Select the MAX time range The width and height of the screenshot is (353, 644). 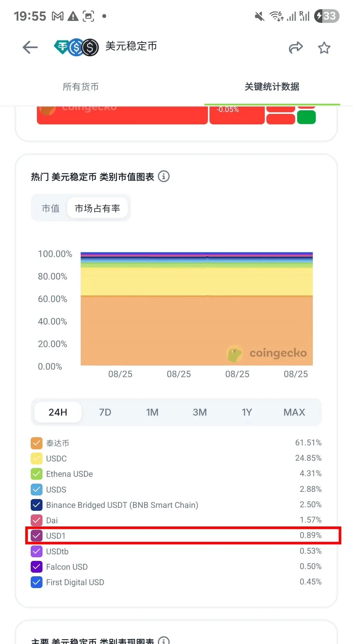294,412
